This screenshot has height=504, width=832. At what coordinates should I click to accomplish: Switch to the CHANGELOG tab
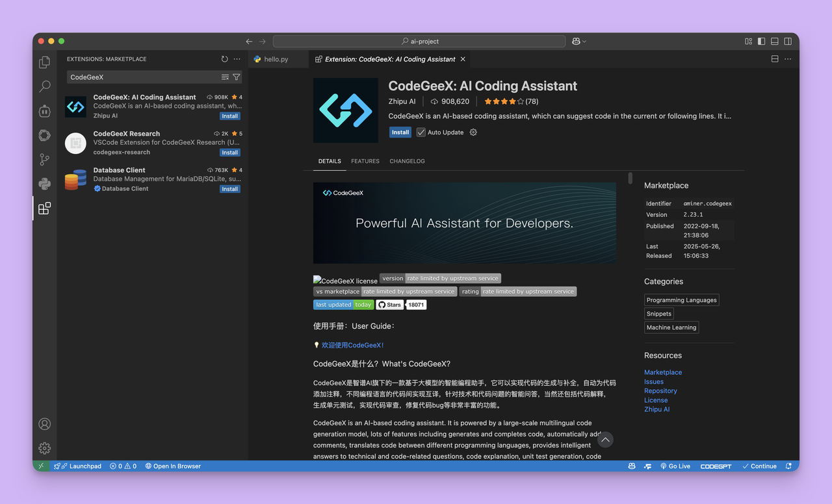407,161
